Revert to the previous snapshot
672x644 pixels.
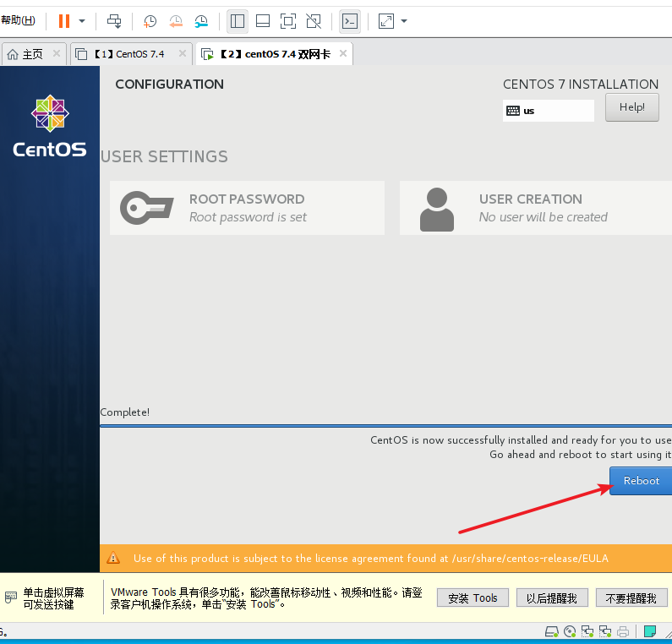pos(176,21)
